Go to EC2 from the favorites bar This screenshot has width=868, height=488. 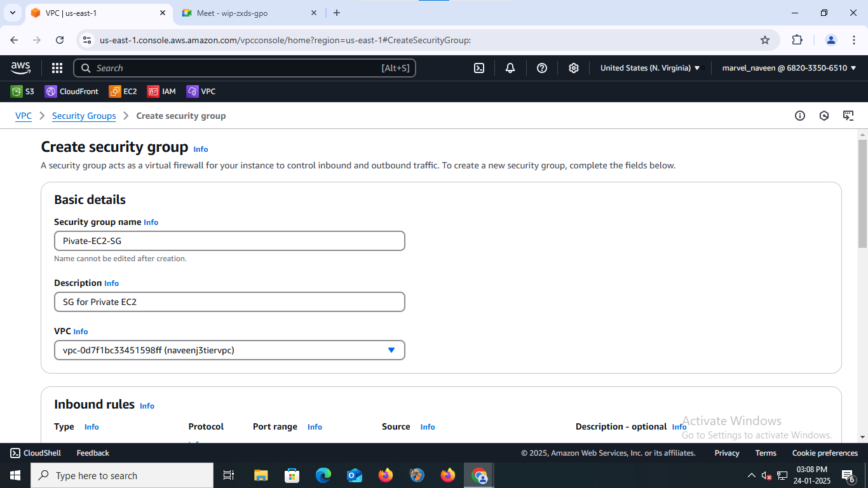(x=123, y=91)
